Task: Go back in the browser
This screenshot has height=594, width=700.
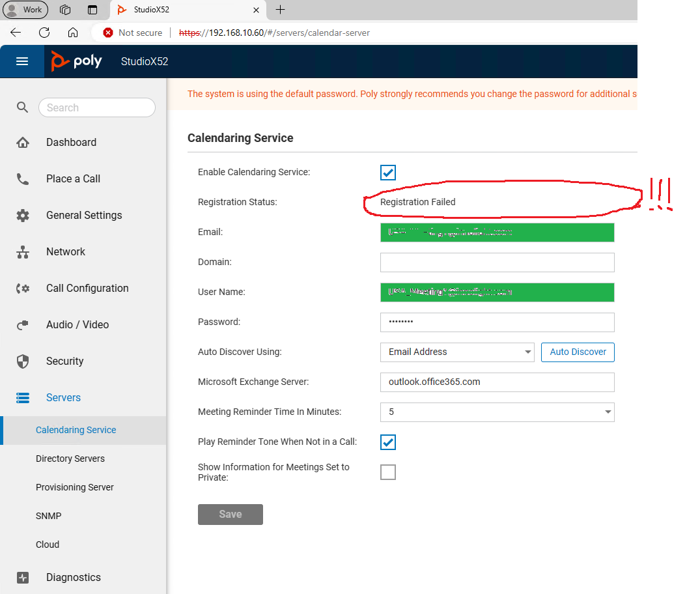Action: [16, 33]
